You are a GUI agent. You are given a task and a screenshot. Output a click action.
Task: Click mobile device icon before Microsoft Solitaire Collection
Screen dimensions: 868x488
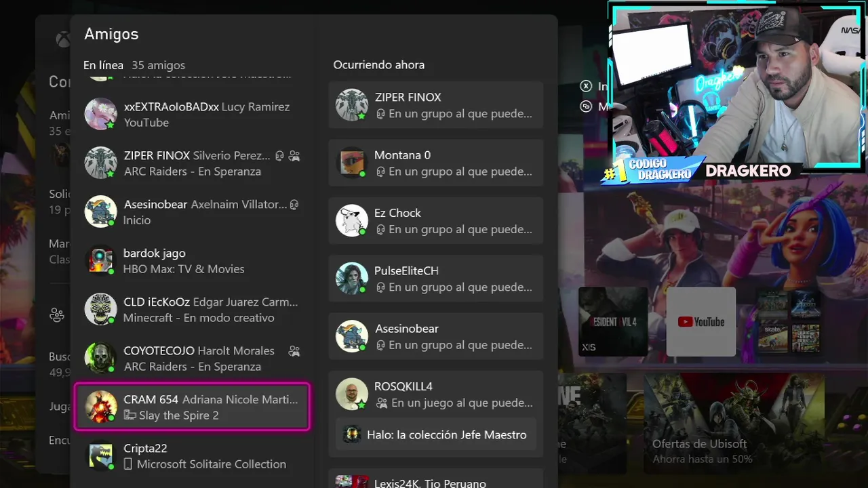[127, 464]
